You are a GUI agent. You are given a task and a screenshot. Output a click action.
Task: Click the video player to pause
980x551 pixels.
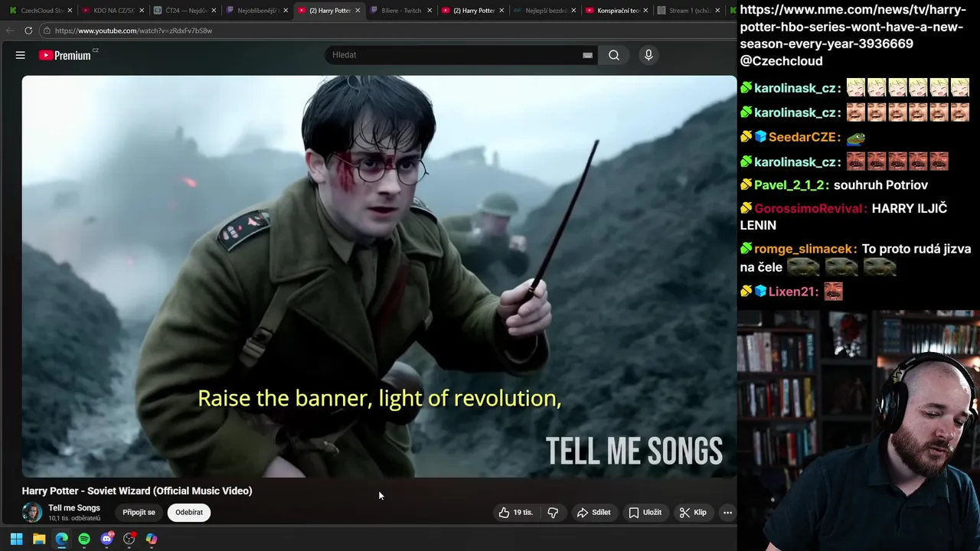(x=379, y=276)
